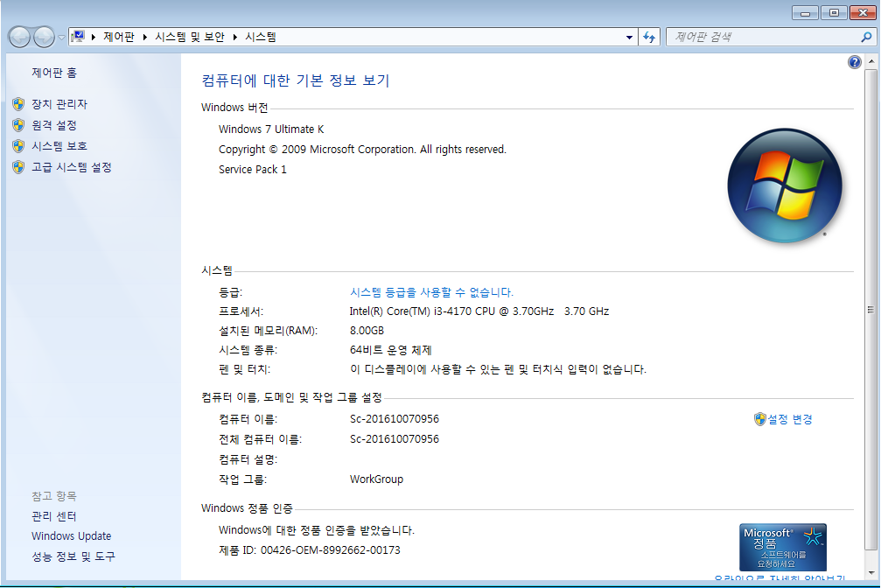Click 시스템 등급을 사용할 수 없습니다 link
The width and height of the screenshot is (881, 588).
tap(431, 292)
